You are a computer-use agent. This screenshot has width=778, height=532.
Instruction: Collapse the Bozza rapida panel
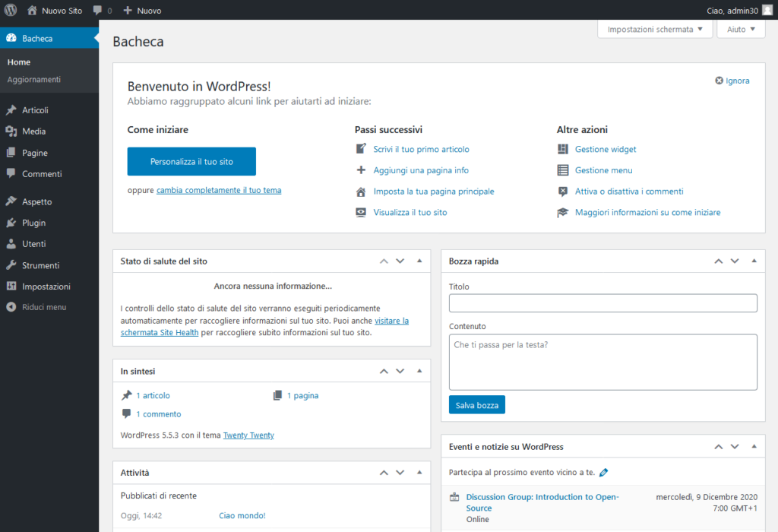(x=754, y=261)
